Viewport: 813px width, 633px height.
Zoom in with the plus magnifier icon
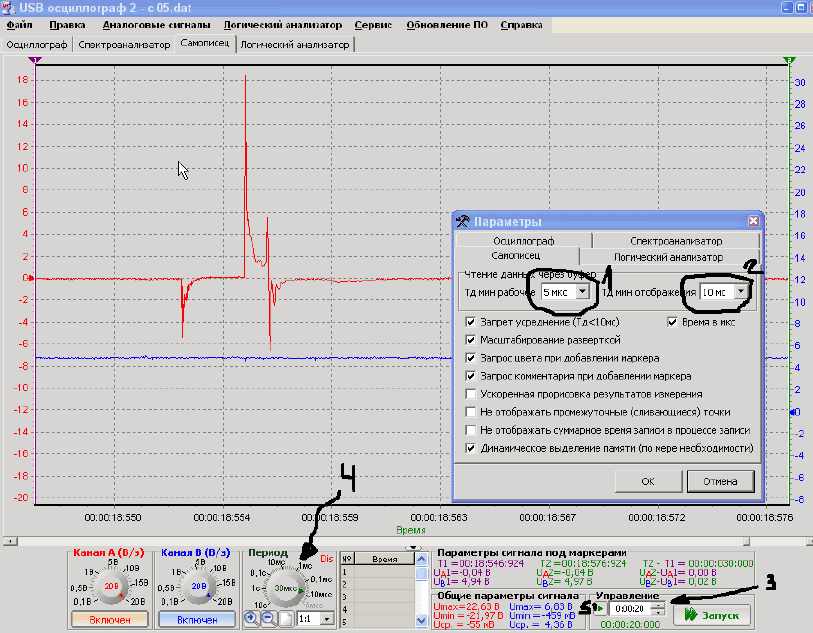point(251,618)
